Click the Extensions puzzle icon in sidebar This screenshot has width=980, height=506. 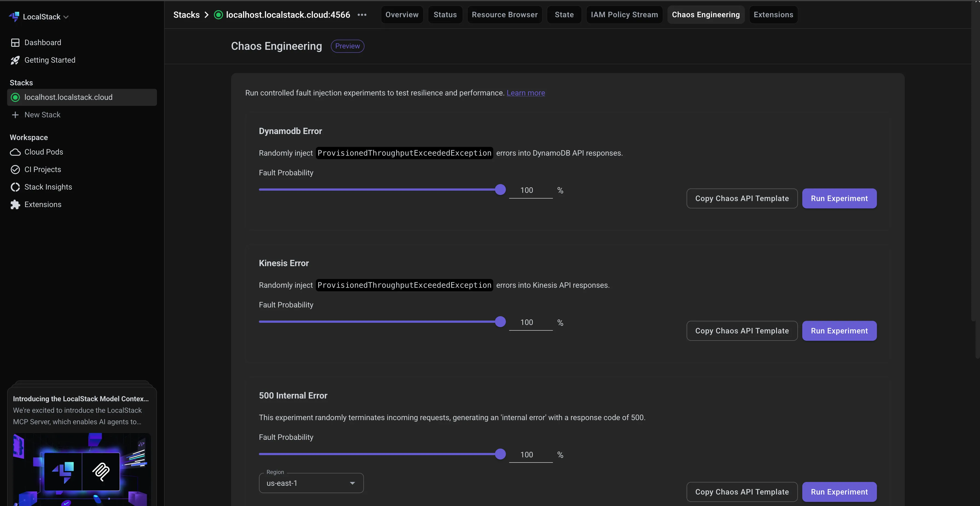[15, 204]
